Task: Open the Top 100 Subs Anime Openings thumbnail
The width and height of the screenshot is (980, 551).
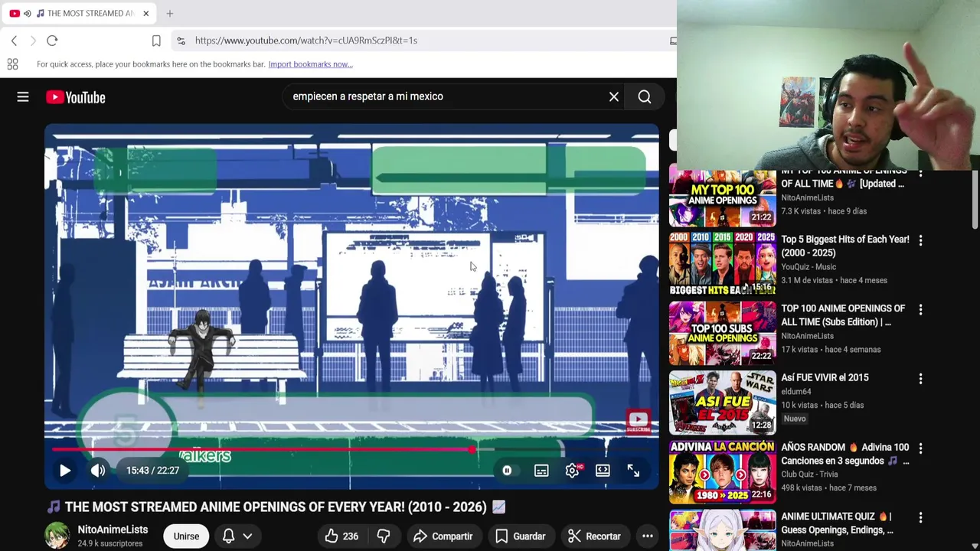Action: (723, 333)
